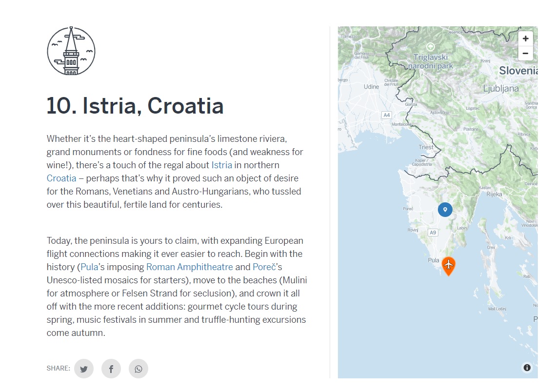Follow the Pula hyperlink
The width and height of the screenshot is (552, 392).
tap(89, 267)
